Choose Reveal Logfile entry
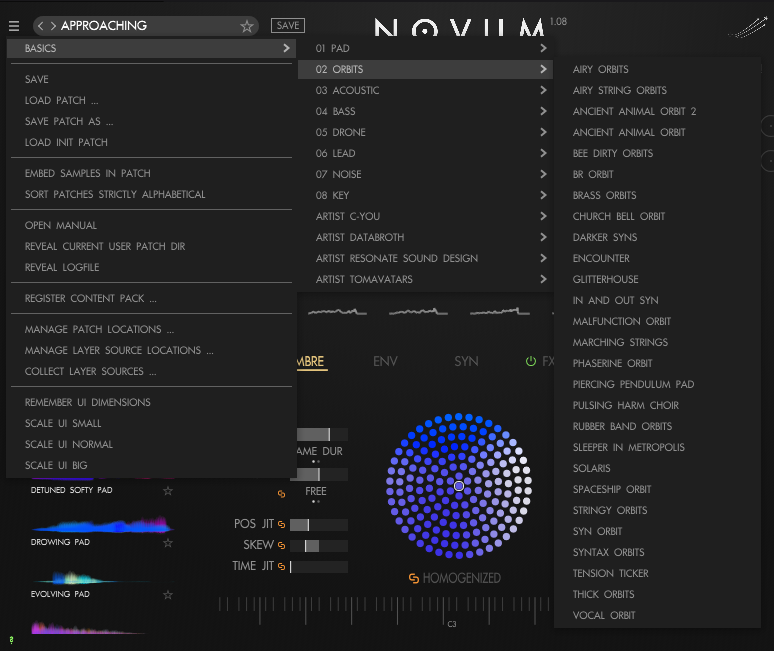The height and width of the screenshot is (651, 774). click(x=151, y=268)
